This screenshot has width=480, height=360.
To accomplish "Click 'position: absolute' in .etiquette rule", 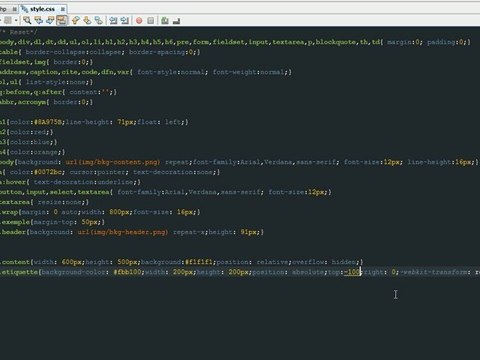I will tap(287, 272).
